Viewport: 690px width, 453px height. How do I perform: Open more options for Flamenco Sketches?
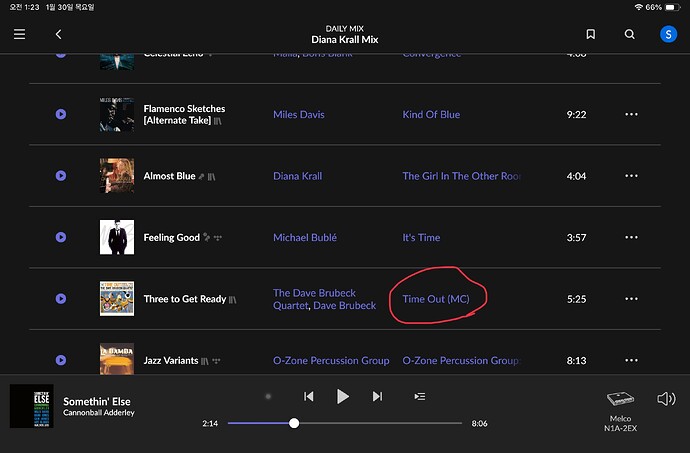coord(631,114)
